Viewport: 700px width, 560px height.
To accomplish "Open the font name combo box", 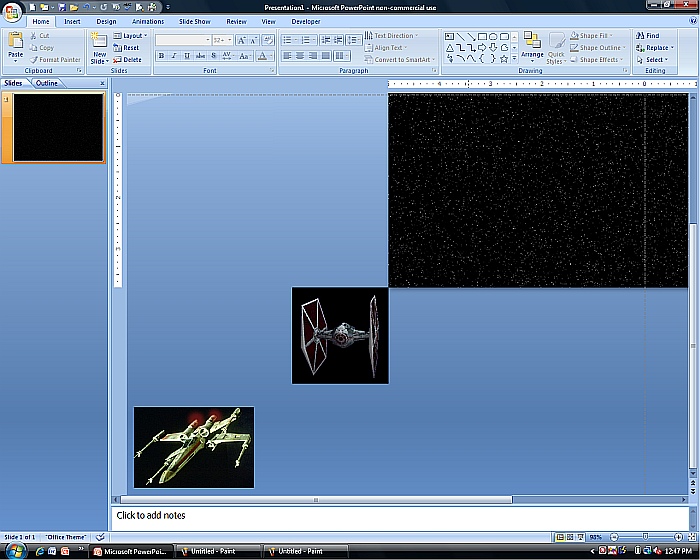I will point(181,40).
